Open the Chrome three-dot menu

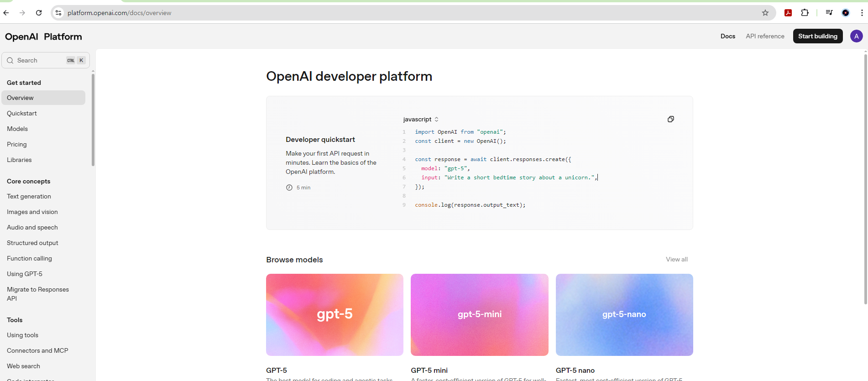pyautogui.click(x=862, y=13)
